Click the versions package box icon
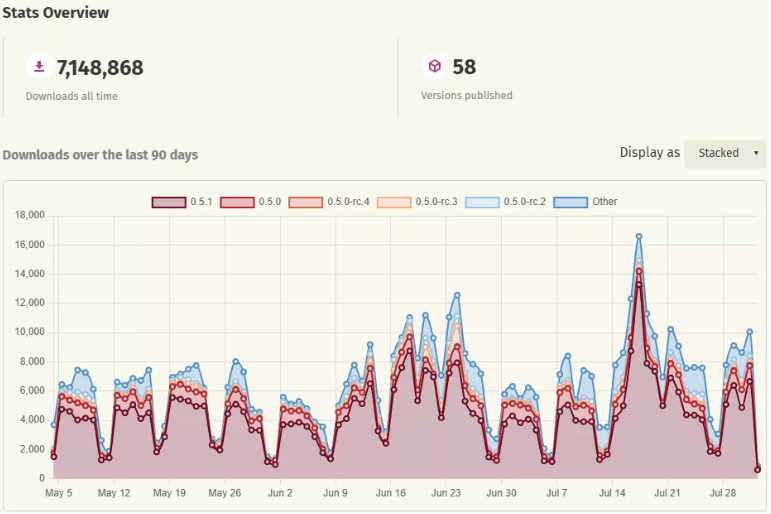Viewport: 771px width, 514px height. coord(435,67)
